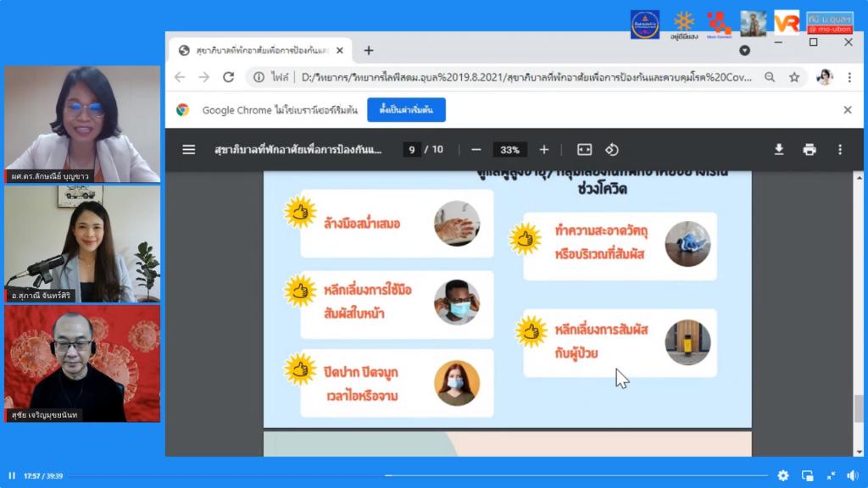Click the orange sun logo
Image resolution: width=868 pixels, height=488 pixels.
(684, 25)
